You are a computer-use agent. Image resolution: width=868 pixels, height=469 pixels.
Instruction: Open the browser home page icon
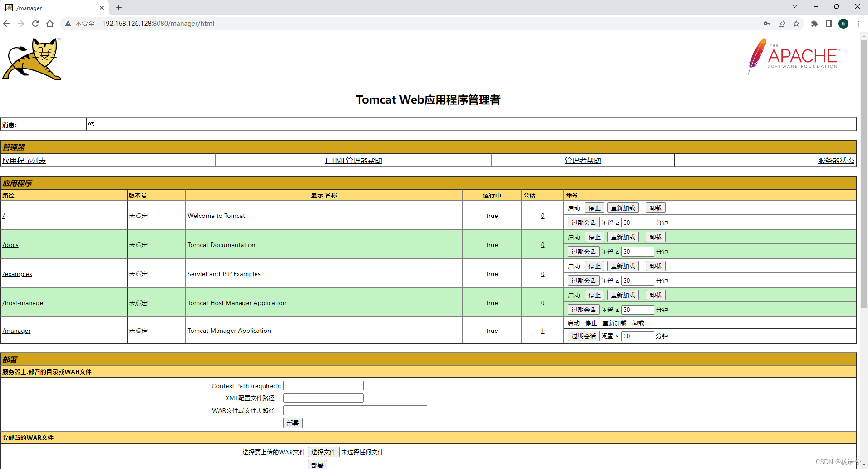pyautogui.click(x=50, y=24)
